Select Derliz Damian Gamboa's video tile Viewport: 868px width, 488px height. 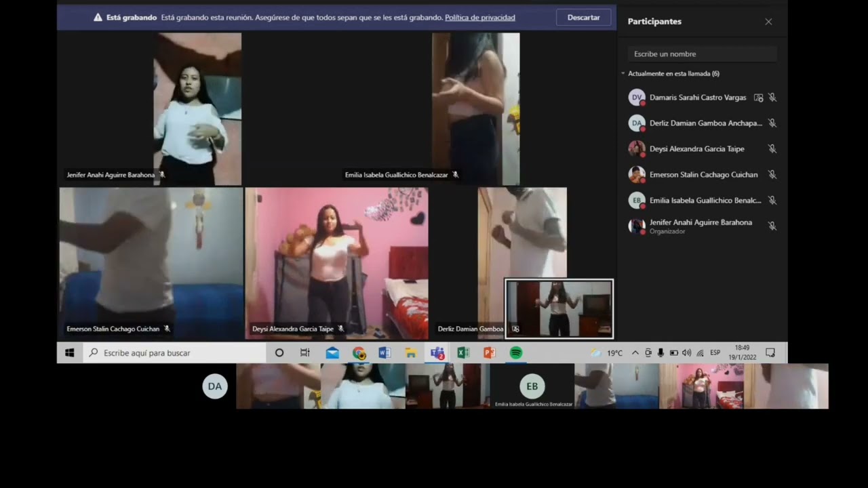pos(522,234)
